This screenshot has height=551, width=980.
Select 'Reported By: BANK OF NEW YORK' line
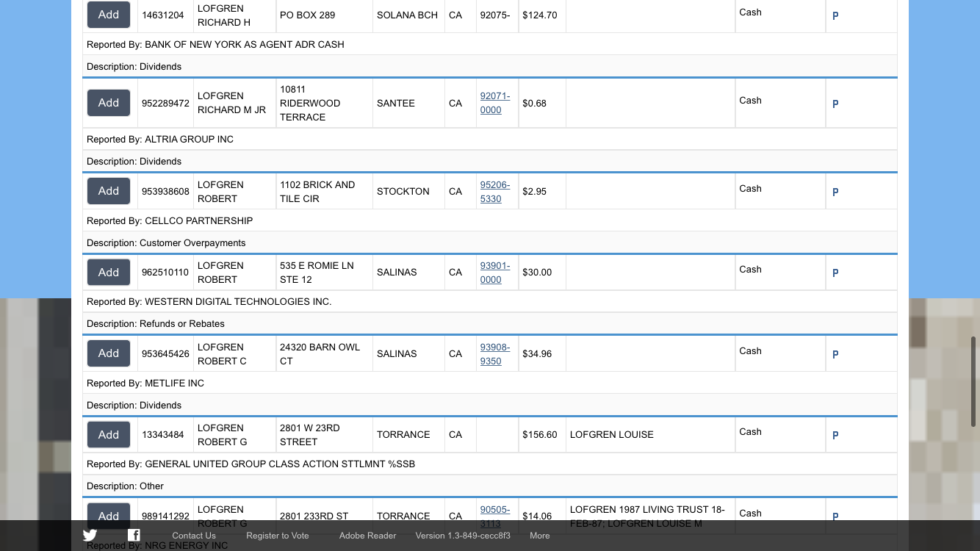490,44
